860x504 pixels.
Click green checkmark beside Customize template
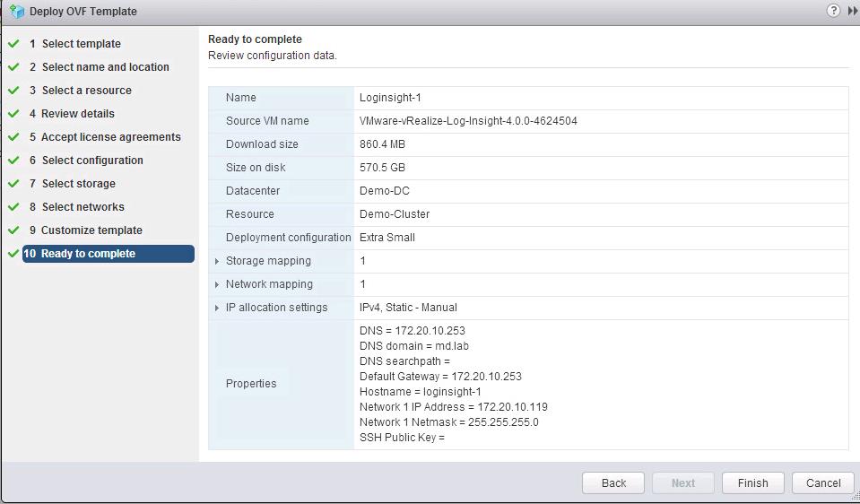[x=13, y=230]
